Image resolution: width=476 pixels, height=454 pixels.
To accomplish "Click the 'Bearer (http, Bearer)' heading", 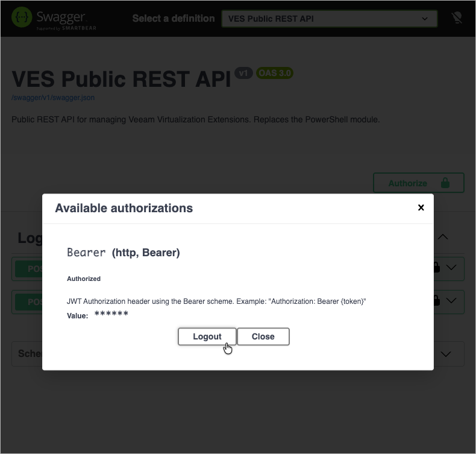I will pos(124,253).
